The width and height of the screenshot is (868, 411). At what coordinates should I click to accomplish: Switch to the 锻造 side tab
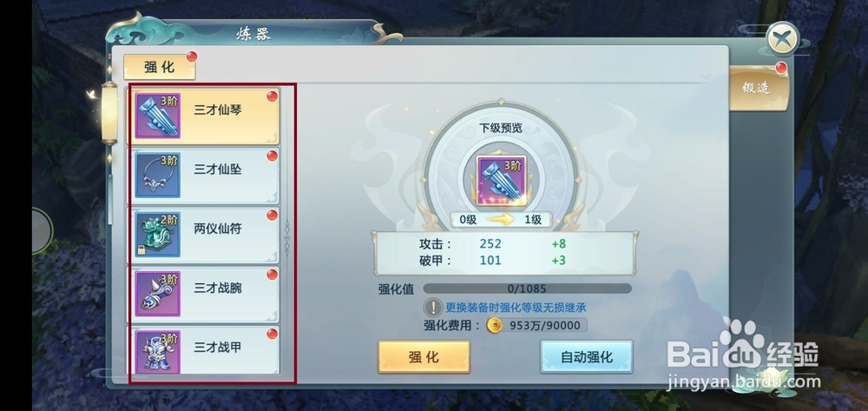click(758, 88)
